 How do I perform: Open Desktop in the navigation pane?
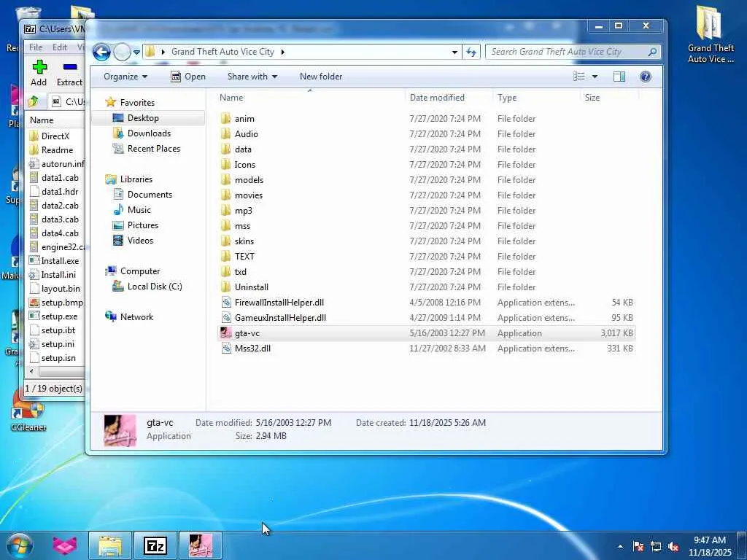(x=143, y=118)
